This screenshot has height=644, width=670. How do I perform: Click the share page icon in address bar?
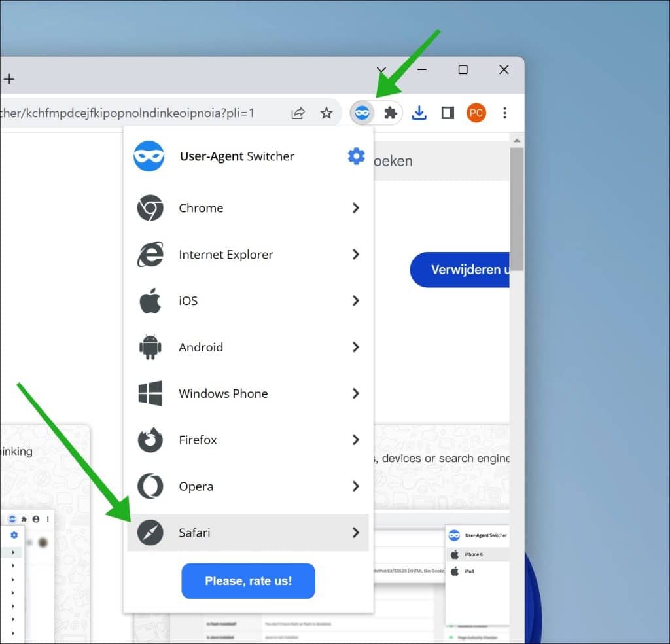click(x=298, y=113)
